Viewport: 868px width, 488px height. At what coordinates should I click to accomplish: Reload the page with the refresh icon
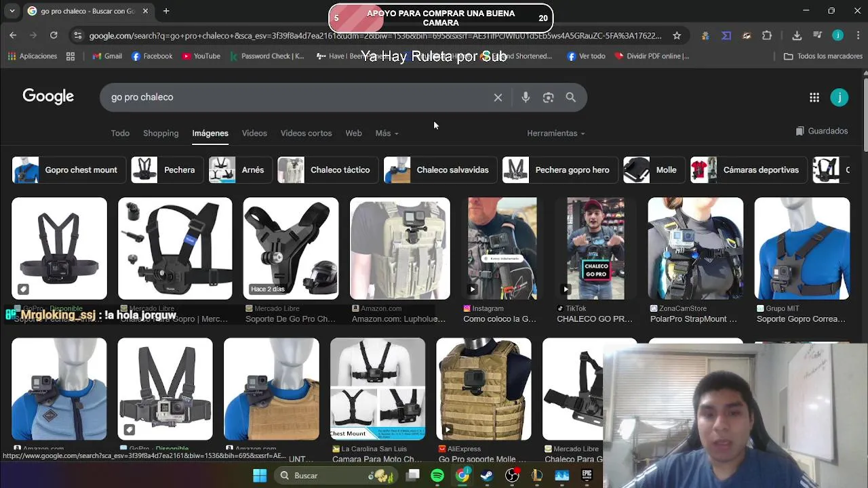coord(54,35)
